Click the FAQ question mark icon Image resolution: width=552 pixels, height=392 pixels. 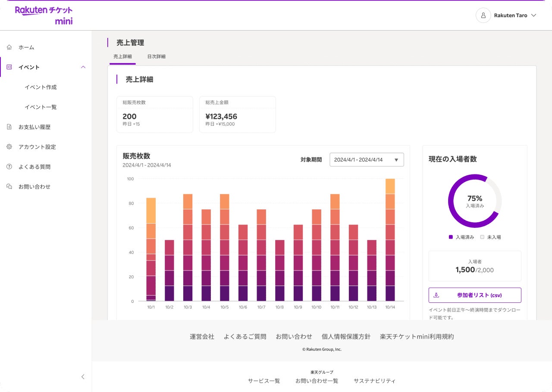pyautogui.click(x=9, y=167)
